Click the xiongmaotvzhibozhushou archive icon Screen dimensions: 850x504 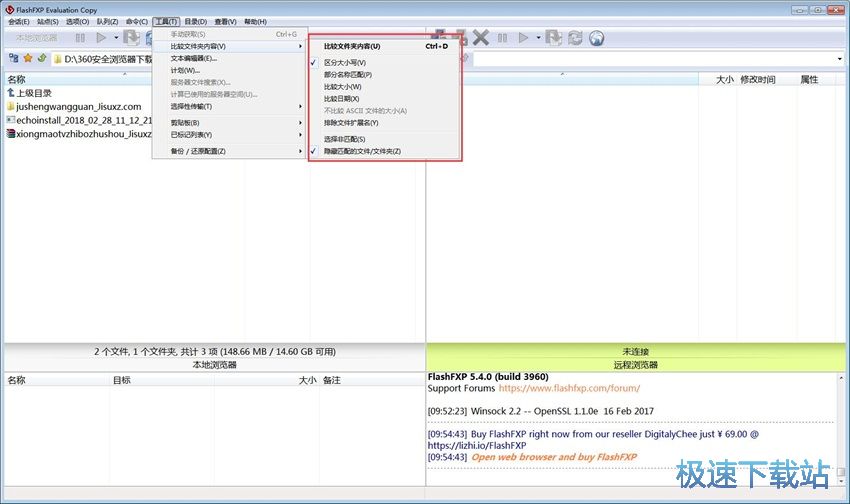click(x=10, y=133)
